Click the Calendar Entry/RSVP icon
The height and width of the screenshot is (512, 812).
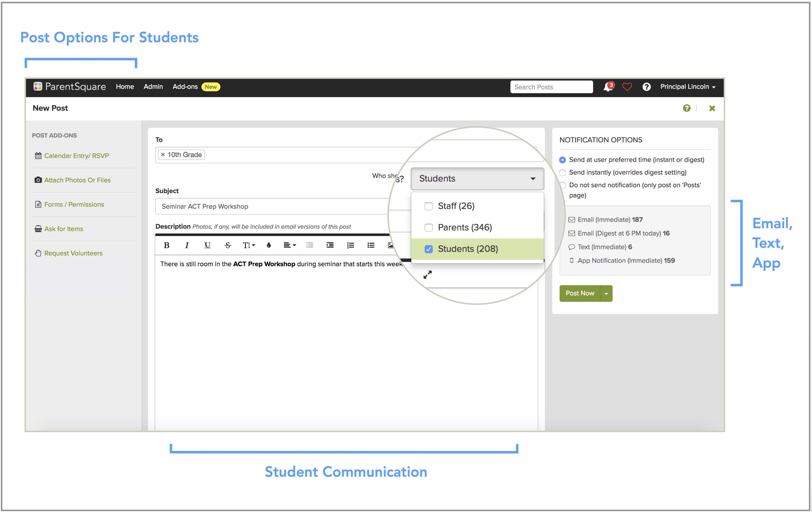(x=39, y=156)
